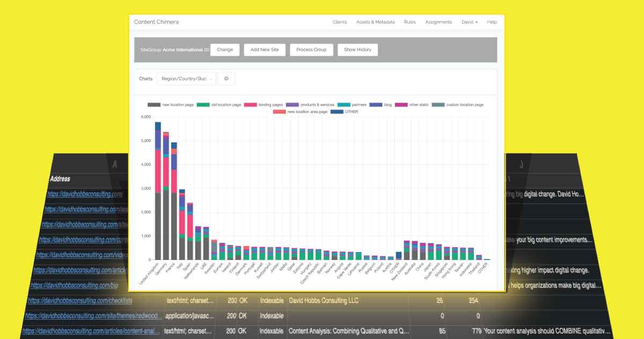This screenshot has height=339, width=644.
Task: Hide the blog series via legend
Action: 376,104
